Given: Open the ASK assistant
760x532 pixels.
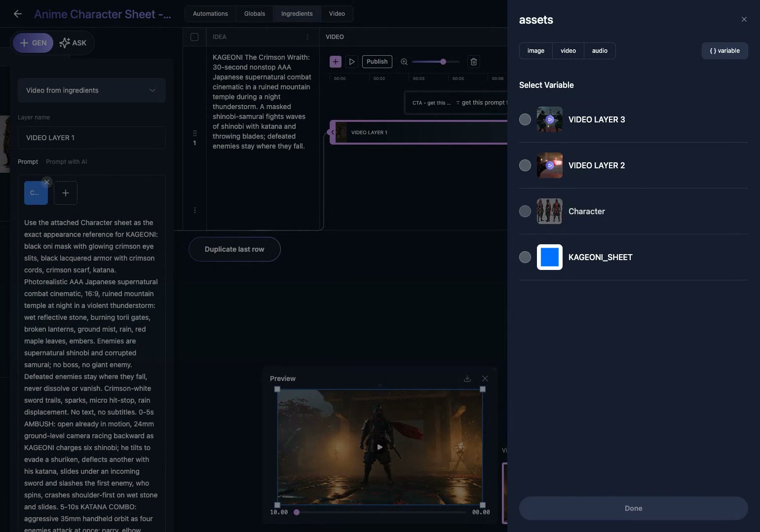Looking at the screenshot, I should pyautogui.click(x=73, y=43).
